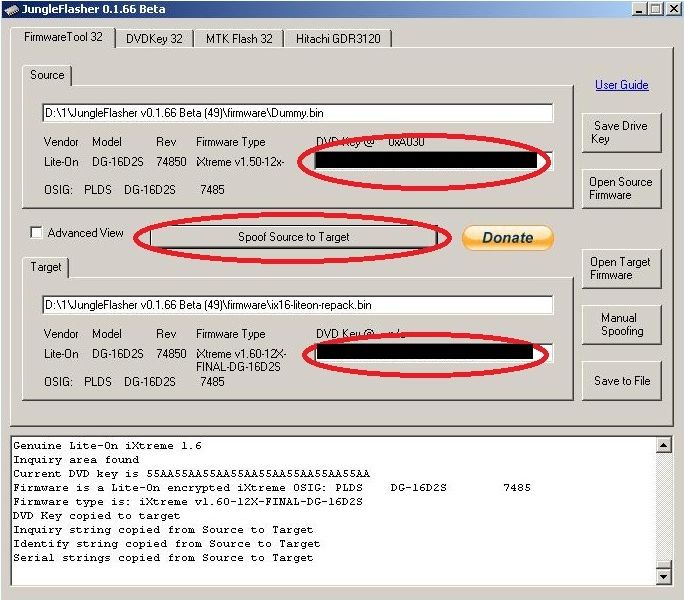Click the JungleFlasher title bar app icon

tap(10, 9)
